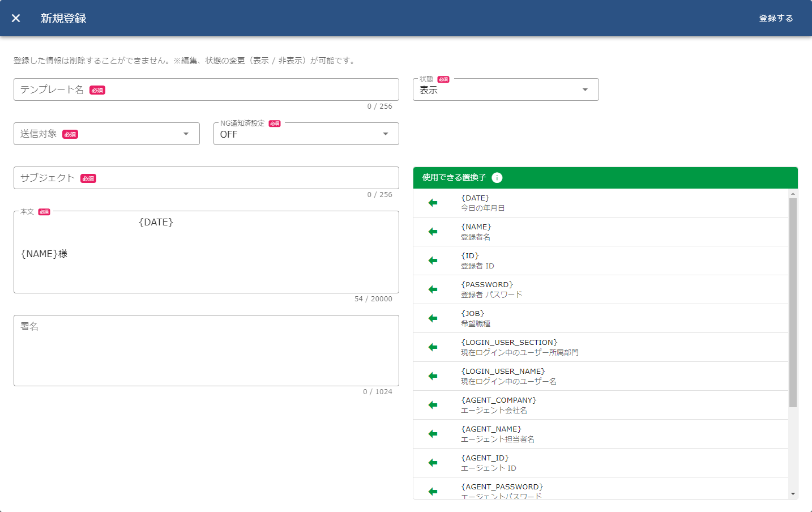Viewport: 812px width, 512px height.
Task: Click the arrow next to {AGENT_COMPANY}
Action: (433, 405)
